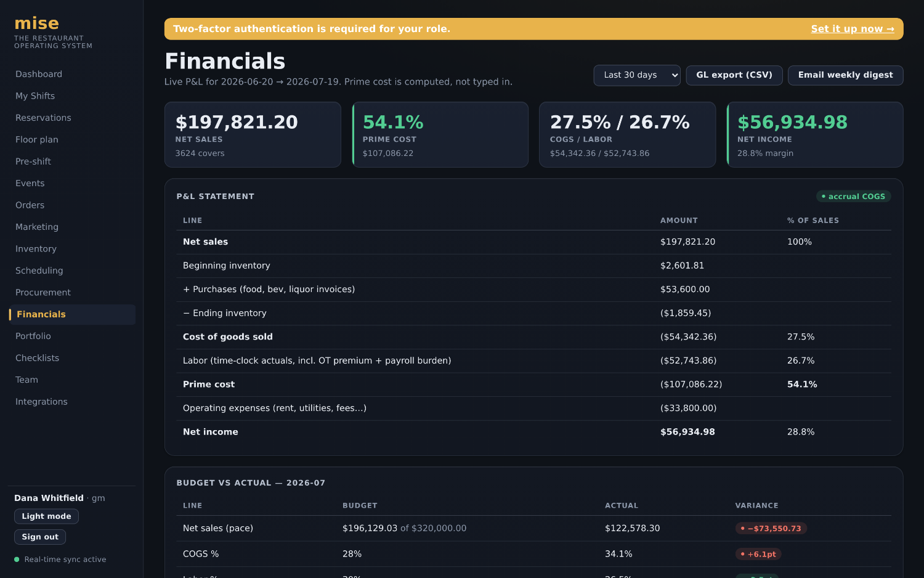Click the user name 'Dana Whitfield'

coord(49,498)
